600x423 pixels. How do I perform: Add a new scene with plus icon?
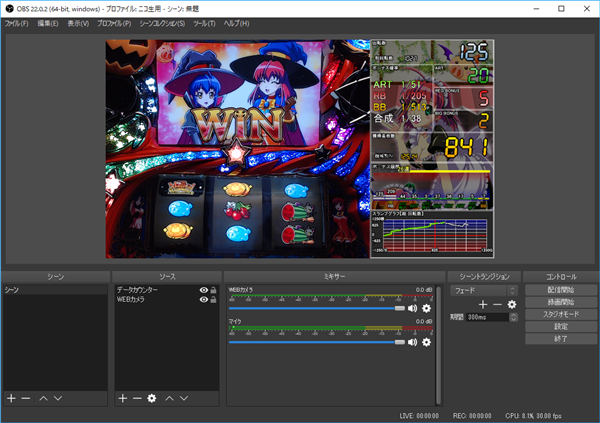click(x=11, y=399)
